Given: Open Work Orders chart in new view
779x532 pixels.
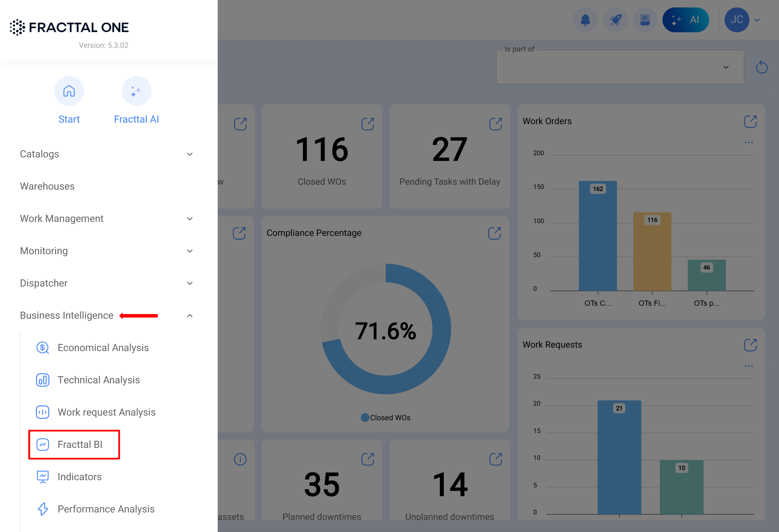Looking at the screenshot, I should click(750, 122).
